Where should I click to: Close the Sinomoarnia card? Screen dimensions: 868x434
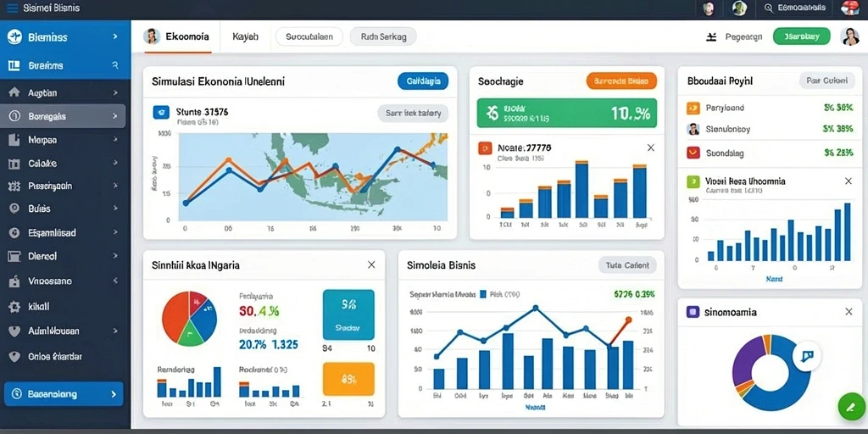(x=849, y=312)
